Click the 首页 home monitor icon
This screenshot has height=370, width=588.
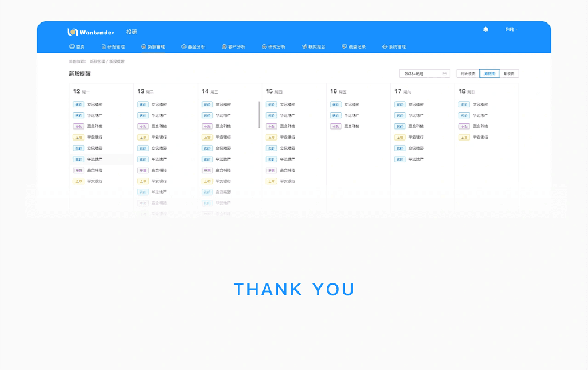72,47
